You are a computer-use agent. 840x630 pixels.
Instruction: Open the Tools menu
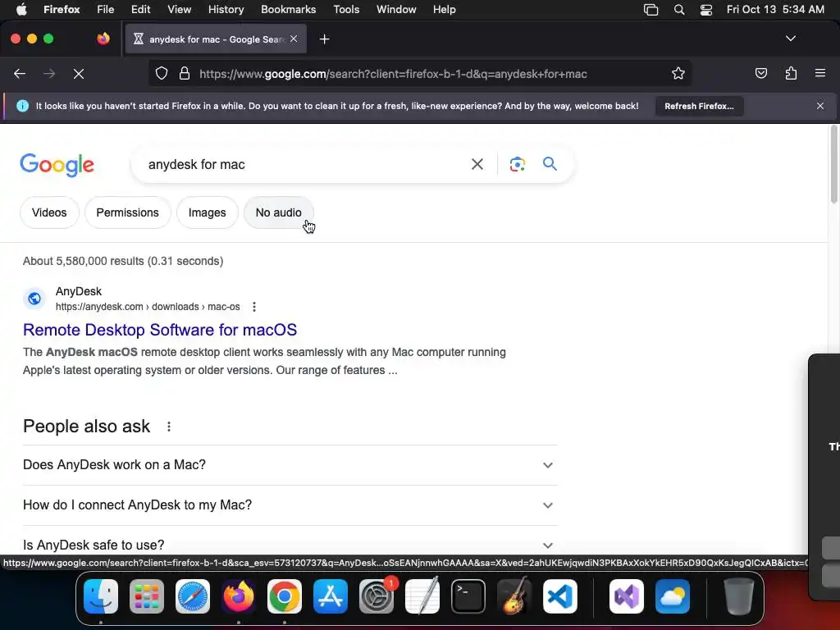coord(346,10)
